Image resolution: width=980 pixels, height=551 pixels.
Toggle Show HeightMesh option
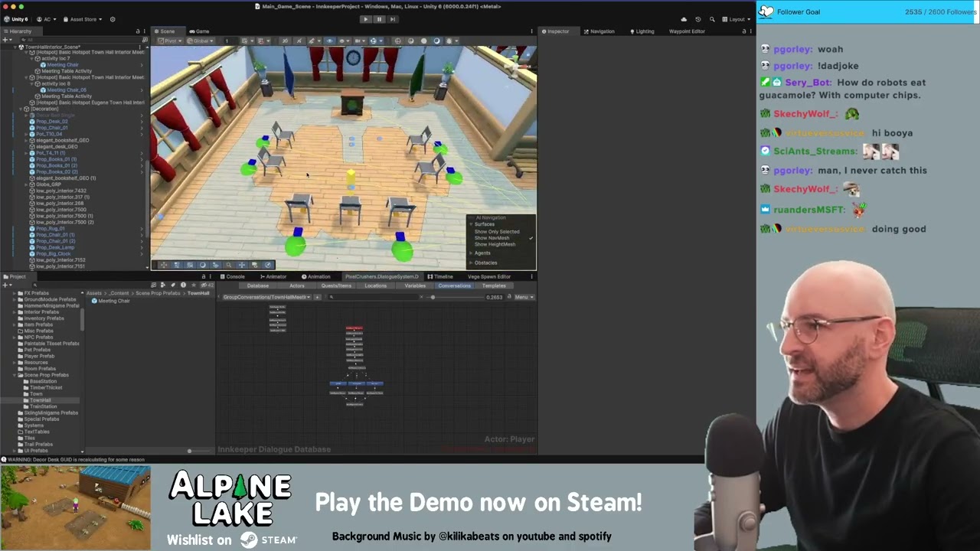[495, 244]
